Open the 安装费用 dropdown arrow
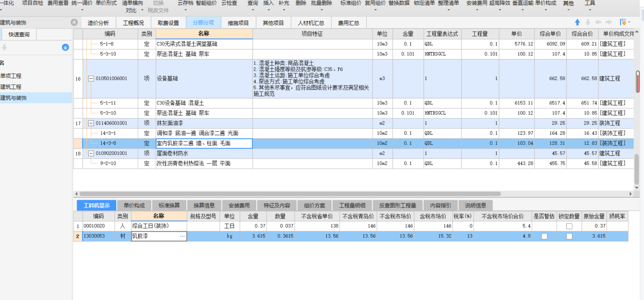644x300 pixels. point(477,10)
